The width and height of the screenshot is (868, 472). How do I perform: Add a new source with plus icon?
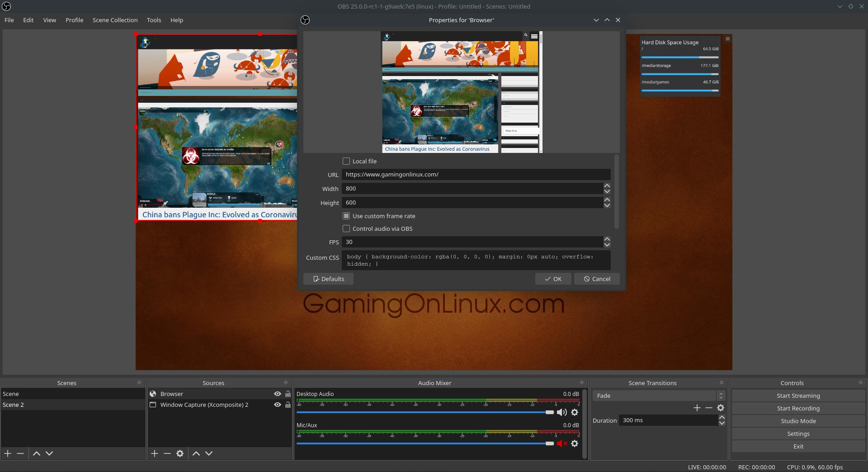[x=155, y=453]
